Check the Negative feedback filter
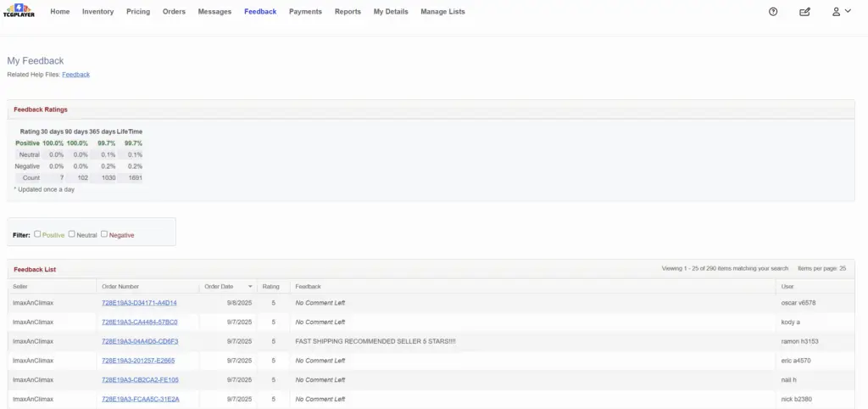This screenshot has width=868, height=409. tap(104, 234)
